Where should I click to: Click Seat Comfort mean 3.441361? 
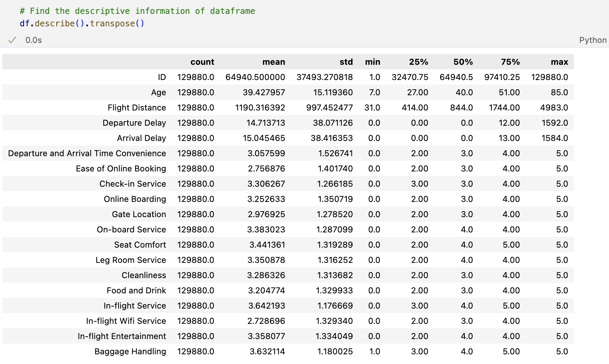[x=267, y=245]
